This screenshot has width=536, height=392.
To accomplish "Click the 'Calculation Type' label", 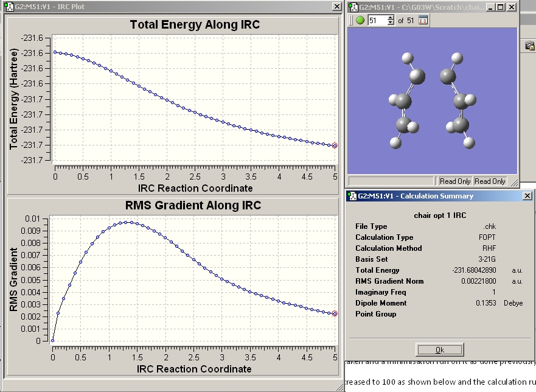I will pyautogui.click(x=385, y=237).
